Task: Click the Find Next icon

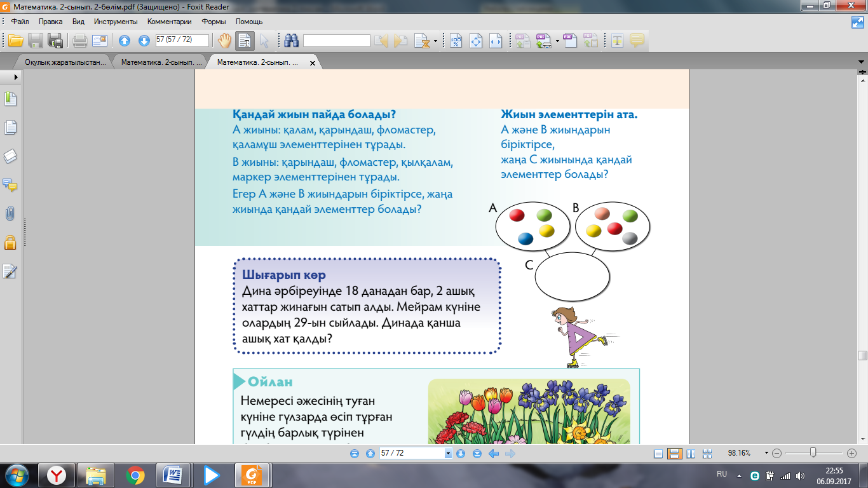Action: [x=400, y=41]
